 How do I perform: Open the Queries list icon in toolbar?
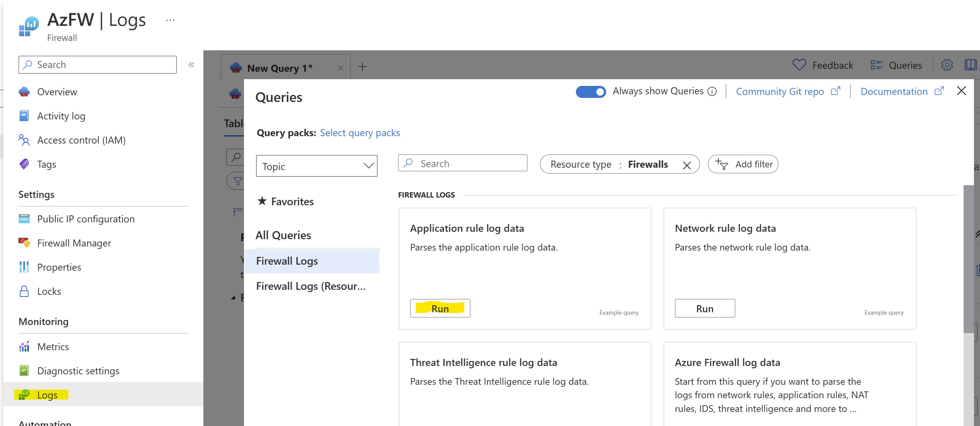pos(876,65)
